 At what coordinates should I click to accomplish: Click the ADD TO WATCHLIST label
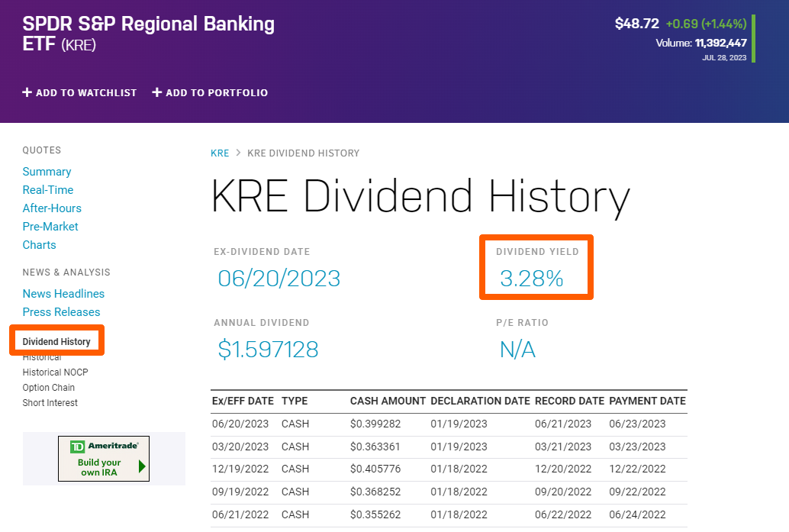pos(86,92)
